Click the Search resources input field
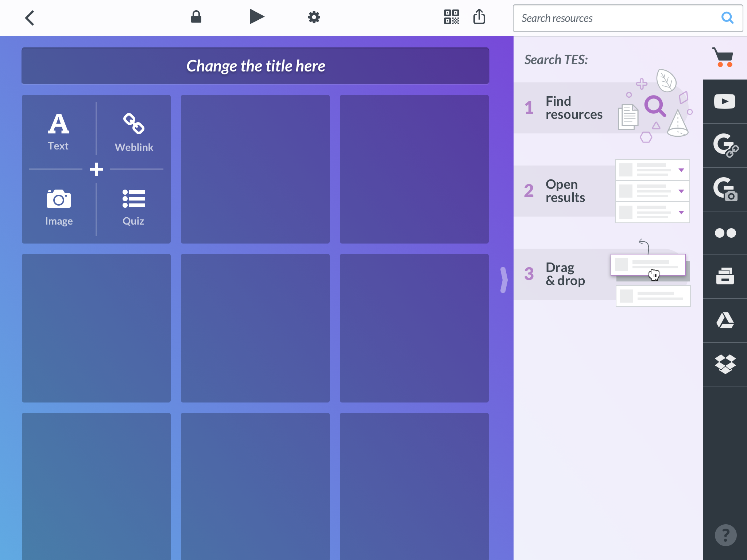The height and width of the screenshot is (560, 747). [616, 18]
